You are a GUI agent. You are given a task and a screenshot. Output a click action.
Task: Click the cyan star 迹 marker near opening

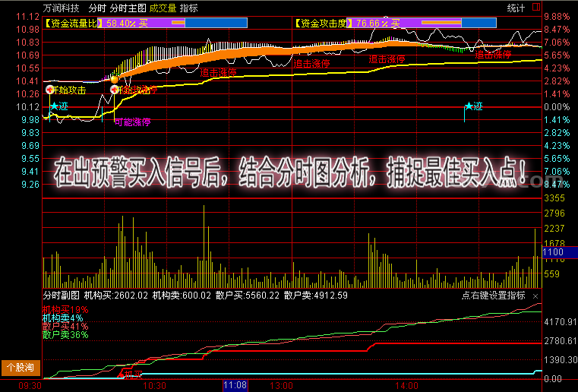click(54, 106)
